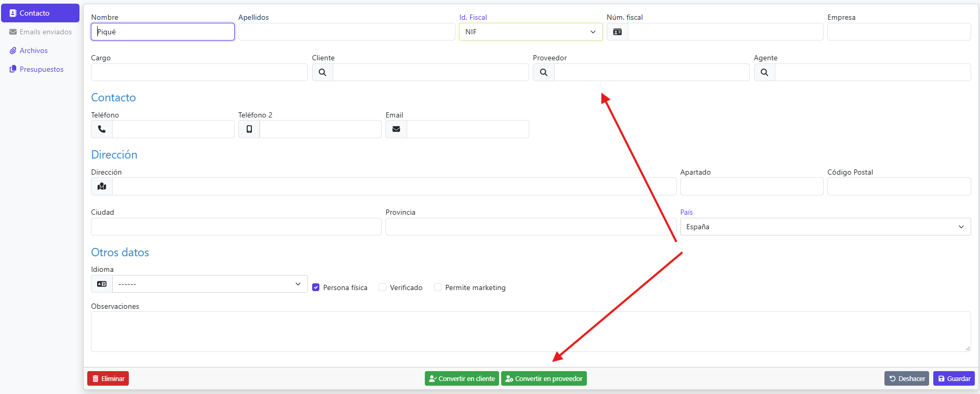Screen dimensions: 980x394
Task: Open the Presupuestos sidebar tab
Action: 40,69
